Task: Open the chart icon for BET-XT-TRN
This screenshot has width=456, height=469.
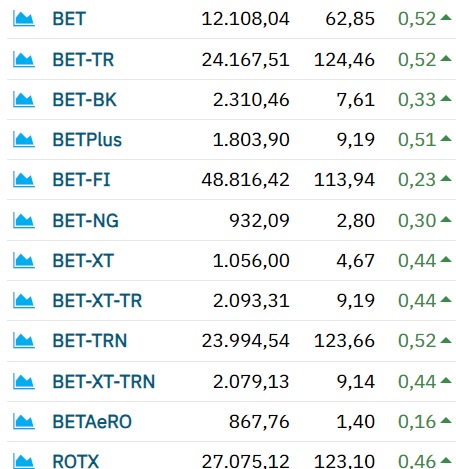Action: point(24,382)
